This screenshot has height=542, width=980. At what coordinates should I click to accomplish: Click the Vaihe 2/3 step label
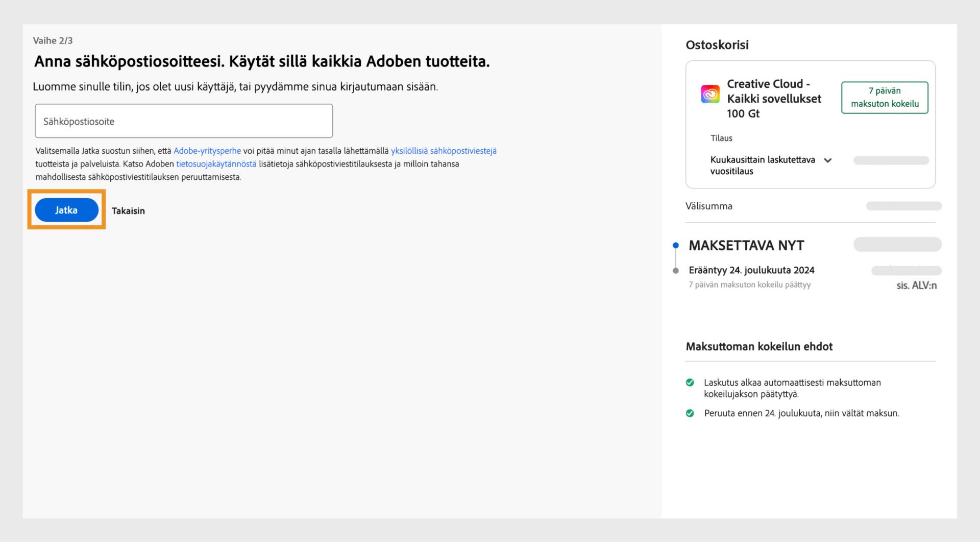[53, 40]
